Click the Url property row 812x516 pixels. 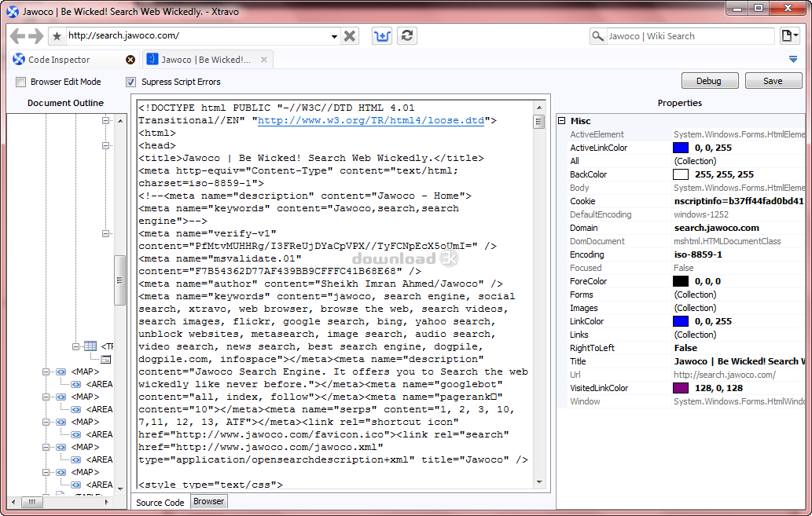click(686, 375)
